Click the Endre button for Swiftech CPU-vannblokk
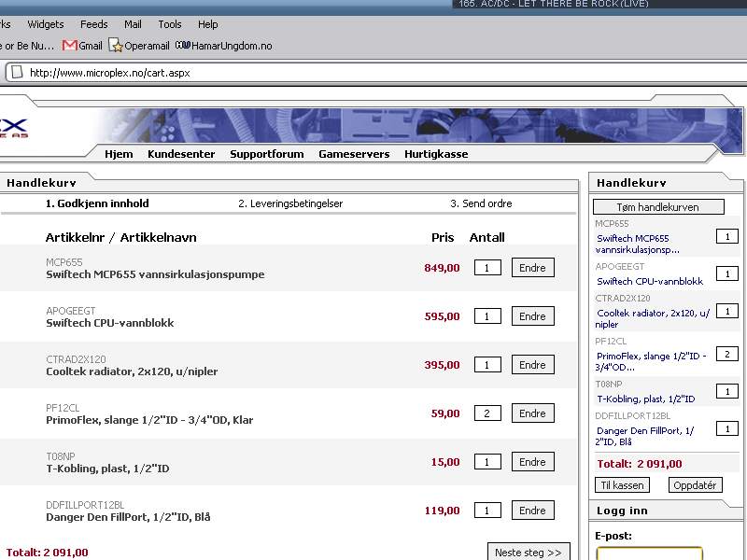 tap(532, 316)
